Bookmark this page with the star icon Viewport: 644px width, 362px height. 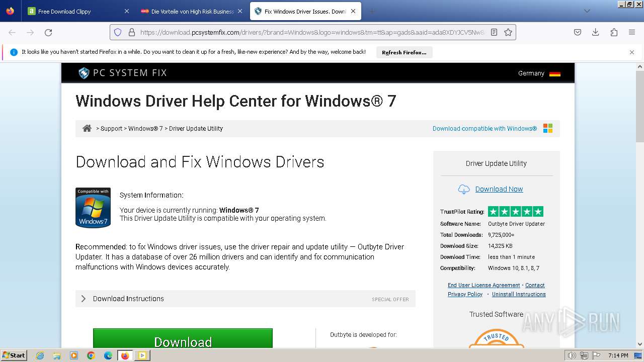click(x=508, y=32)
